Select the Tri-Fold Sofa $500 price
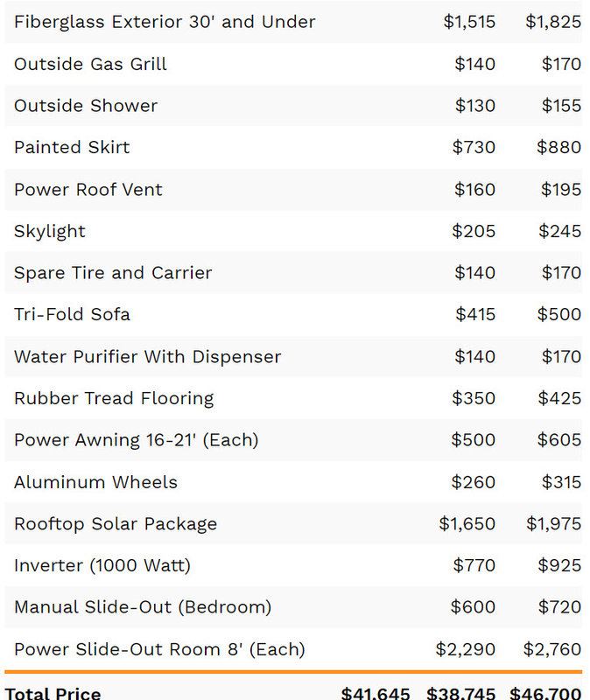Image resolution: width=590 pixels, height=700 pixels. click(x=558, y=314)
